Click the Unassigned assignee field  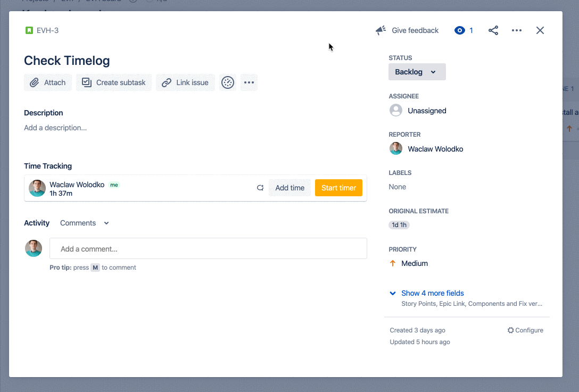[x=426, y=111]
